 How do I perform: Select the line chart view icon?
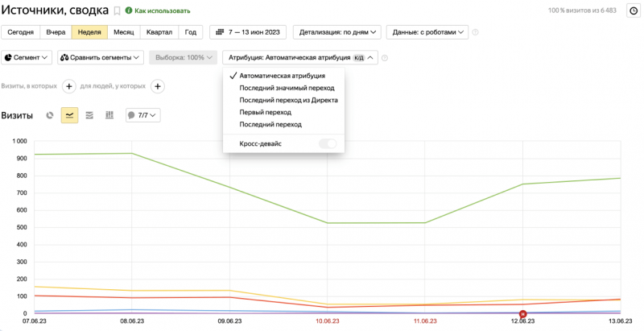(69, 115)
